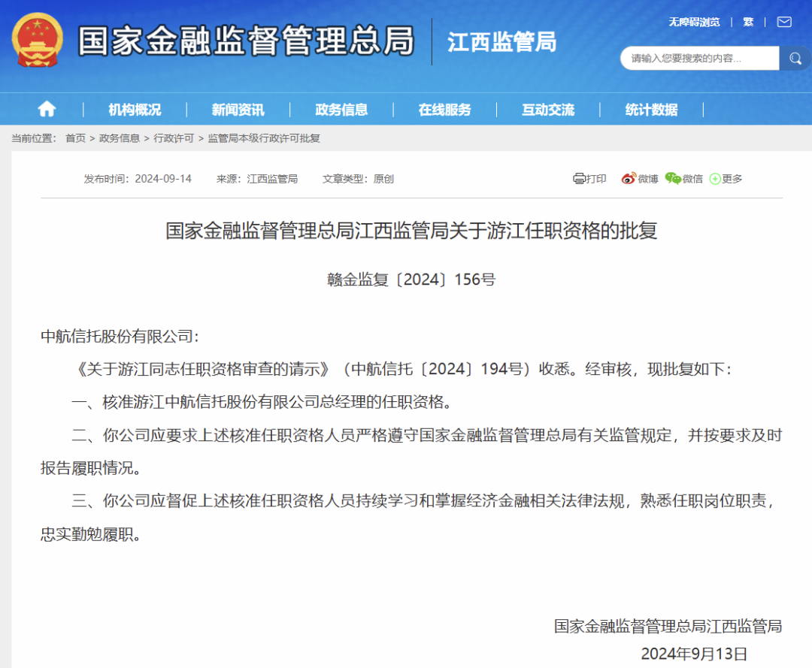Open the 在线服务 menu
The image size is (812, 668).
pos(444,110)
